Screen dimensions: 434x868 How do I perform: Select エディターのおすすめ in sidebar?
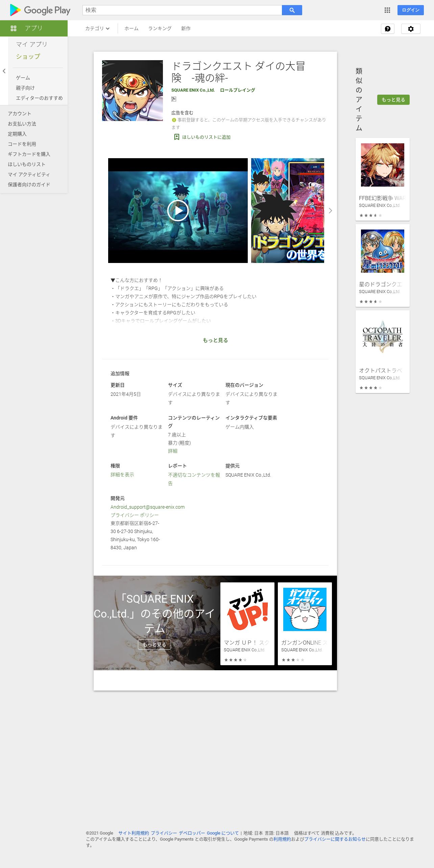[39, 98]
